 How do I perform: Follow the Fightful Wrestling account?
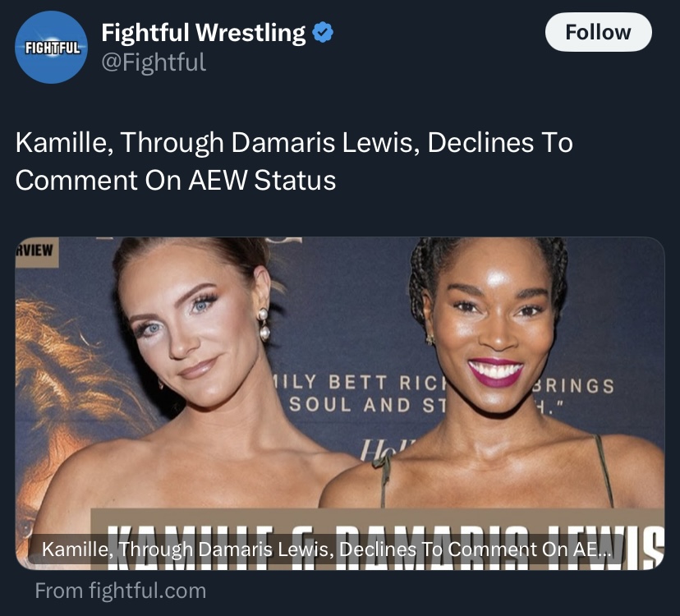click(598, 32)
